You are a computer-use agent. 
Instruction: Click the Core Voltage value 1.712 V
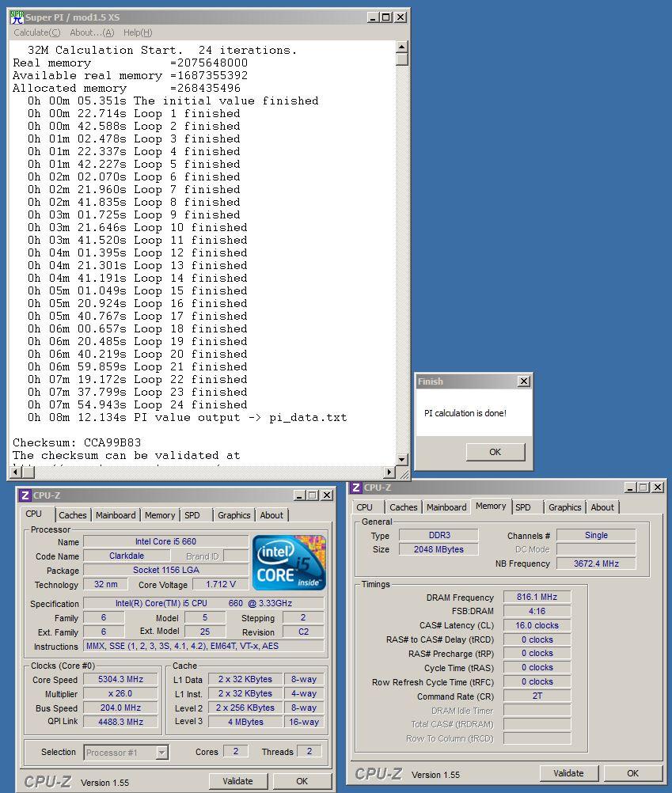pos(221,584)
